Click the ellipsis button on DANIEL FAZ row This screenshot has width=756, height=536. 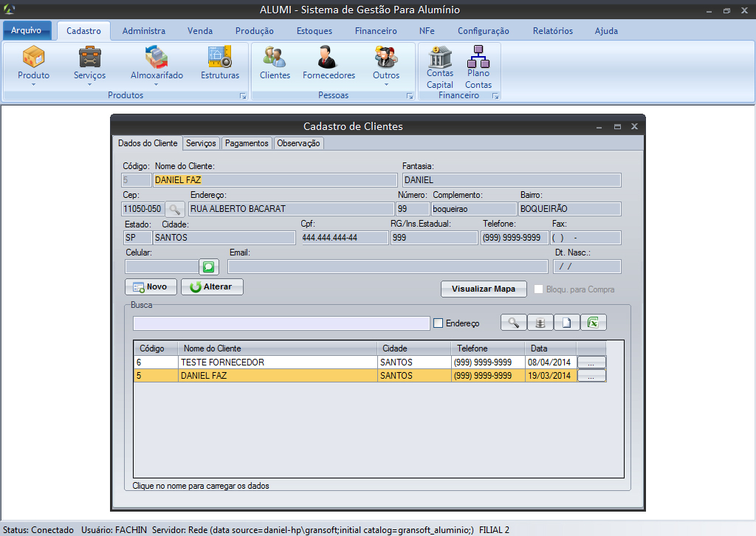pos(591,376)
